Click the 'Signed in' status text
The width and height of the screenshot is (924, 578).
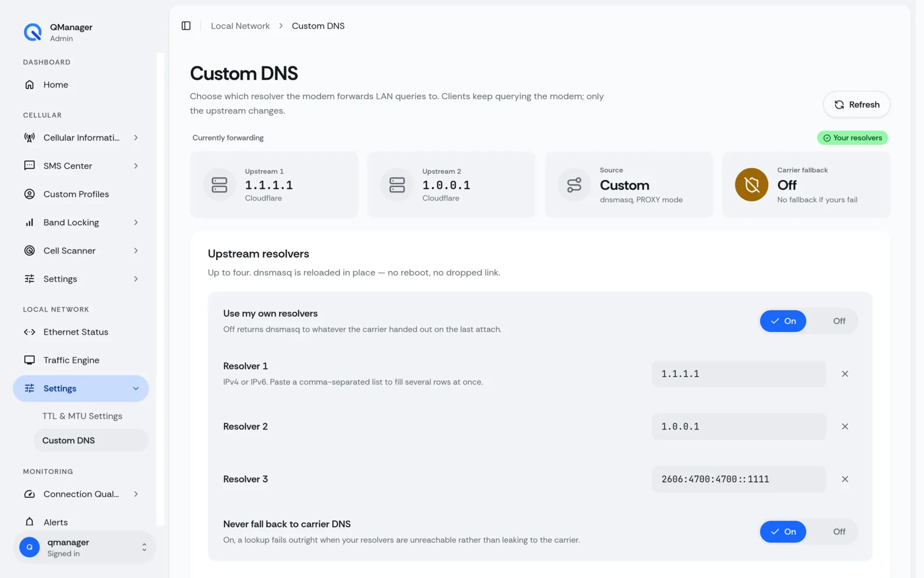64,554
